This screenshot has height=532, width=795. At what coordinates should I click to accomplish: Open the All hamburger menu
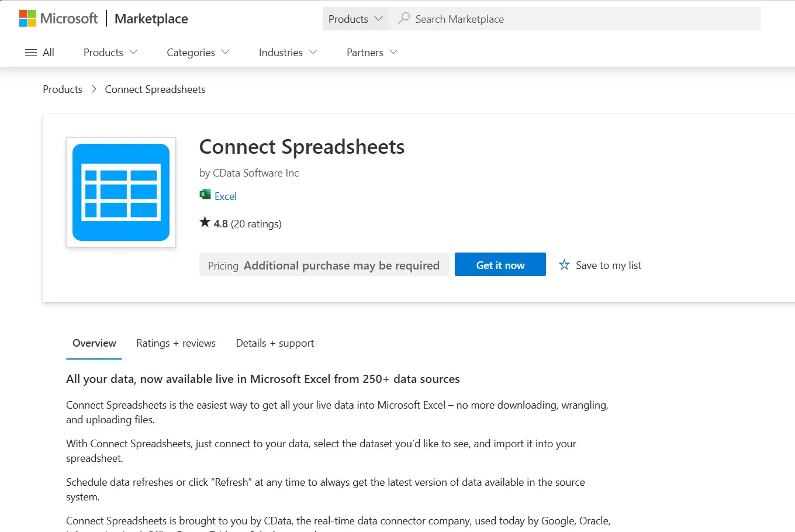pos(40,53)
